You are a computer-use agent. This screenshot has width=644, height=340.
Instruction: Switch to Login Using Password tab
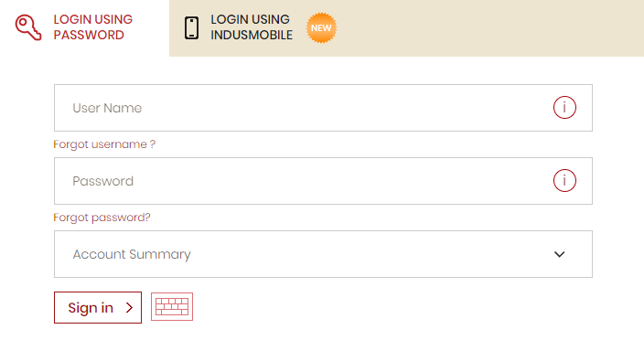[84, 27]
